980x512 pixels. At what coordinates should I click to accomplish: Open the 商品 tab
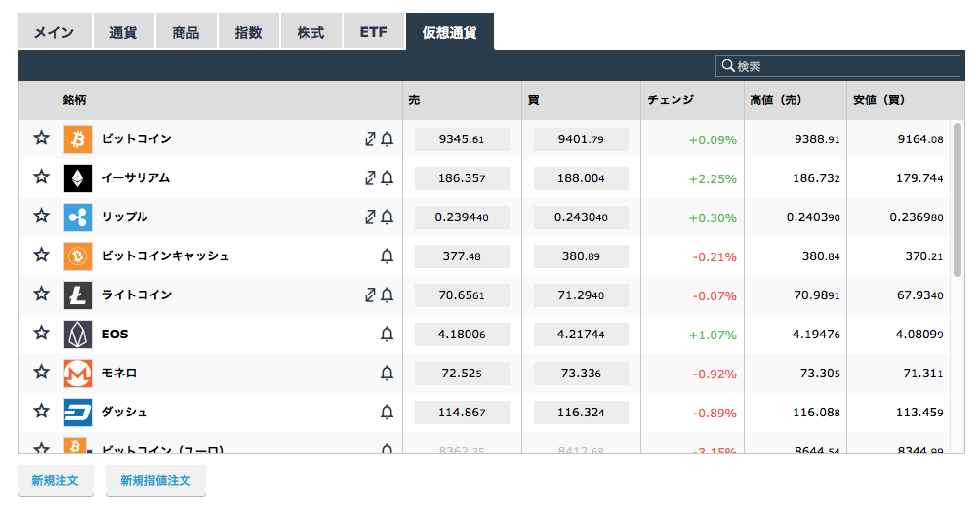coord(185,32)
